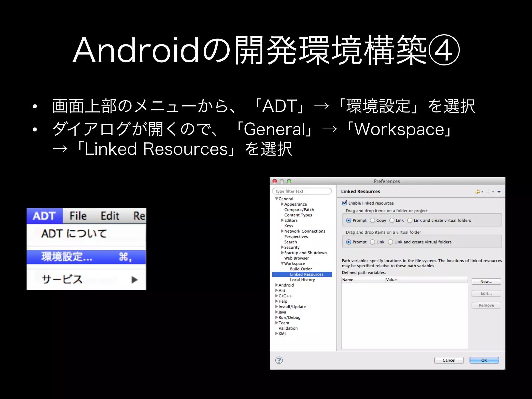Image resolution: width=532 pixels, height=399 pixels.
Task: Expand the Appearance tree node
Action: pyautogui.click(x=282, y=204)
